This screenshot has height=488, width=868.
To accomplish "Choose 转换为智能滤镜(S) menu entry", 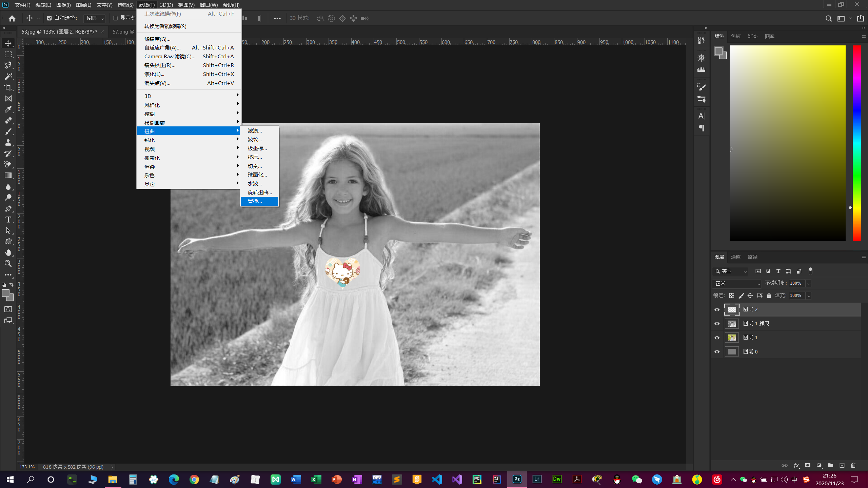I will click(189, 26).
